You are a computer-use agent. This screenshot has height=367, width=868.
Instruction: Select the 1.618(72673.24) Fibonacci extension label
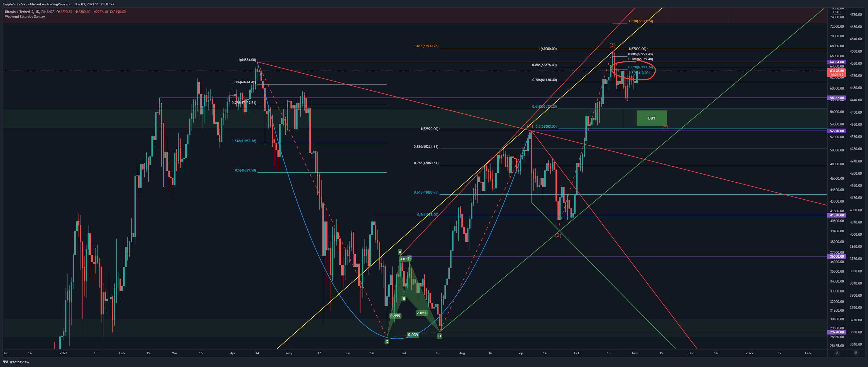click(641, 21)
